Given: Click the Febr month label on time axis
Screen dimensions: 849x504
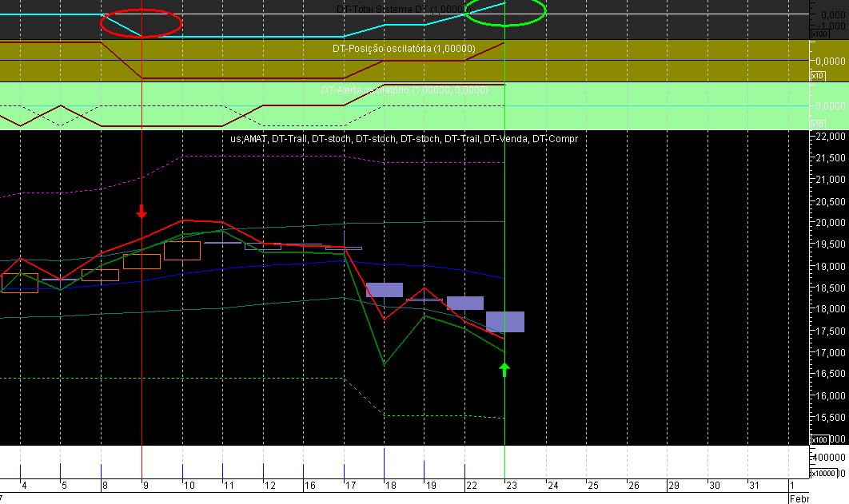Looking at the screenshot, I should [799, 499].
